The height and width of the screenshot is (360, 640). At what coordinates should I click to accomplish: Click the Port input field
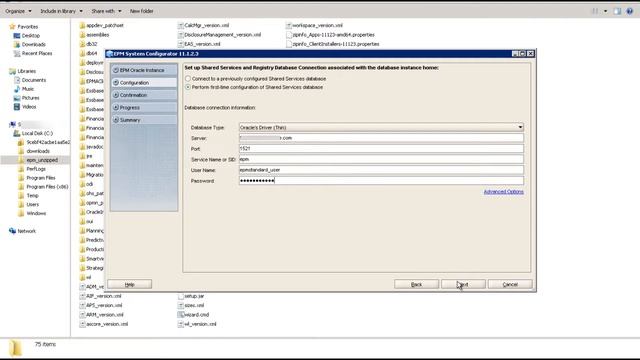click(x=381, y=149)
